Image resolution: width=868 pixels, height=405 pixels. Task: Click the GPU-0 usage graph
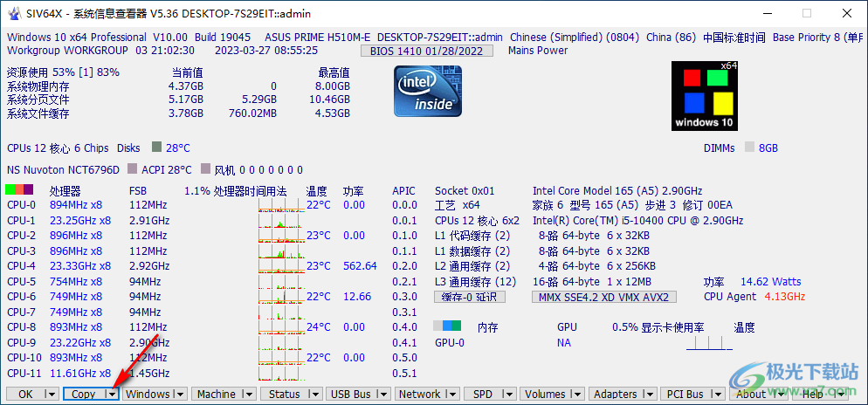click(708, 342)
